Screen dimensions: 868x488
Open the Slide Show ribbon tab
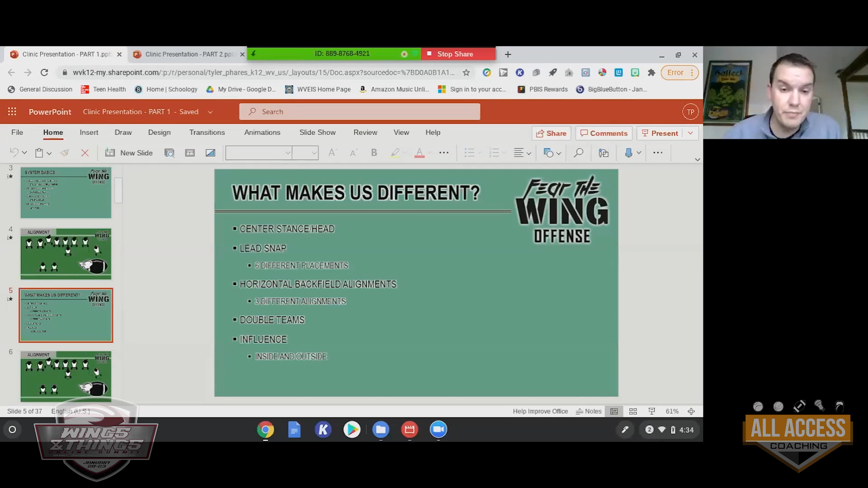pyautogui.click(x=317, y=132)
